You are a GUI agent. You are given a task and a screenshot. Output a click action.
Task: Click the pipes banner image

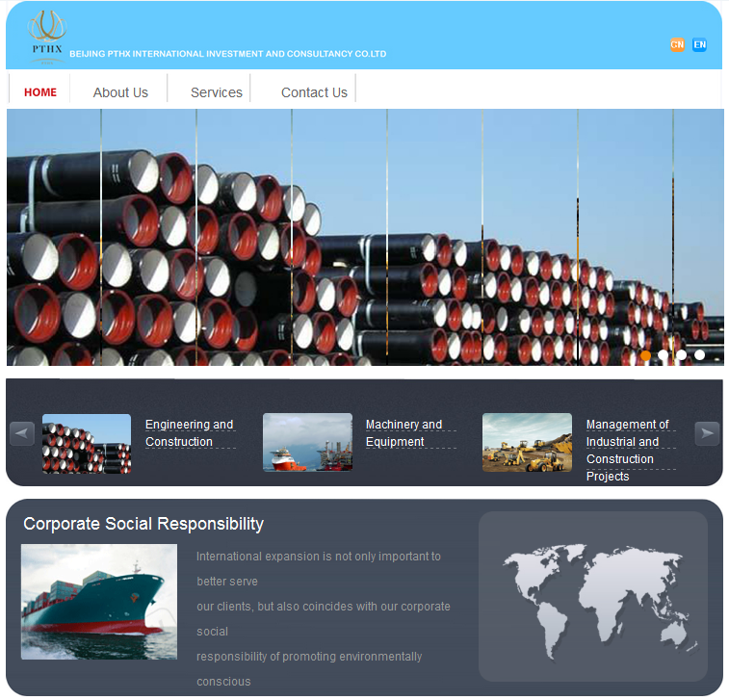365,237
